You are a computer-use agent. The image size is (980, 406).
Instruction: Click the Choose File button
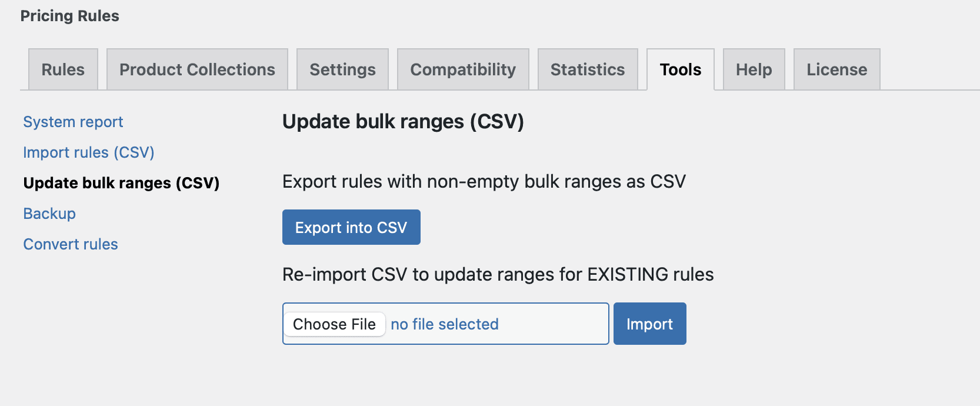pyautogui.click(x=334, y=324)
